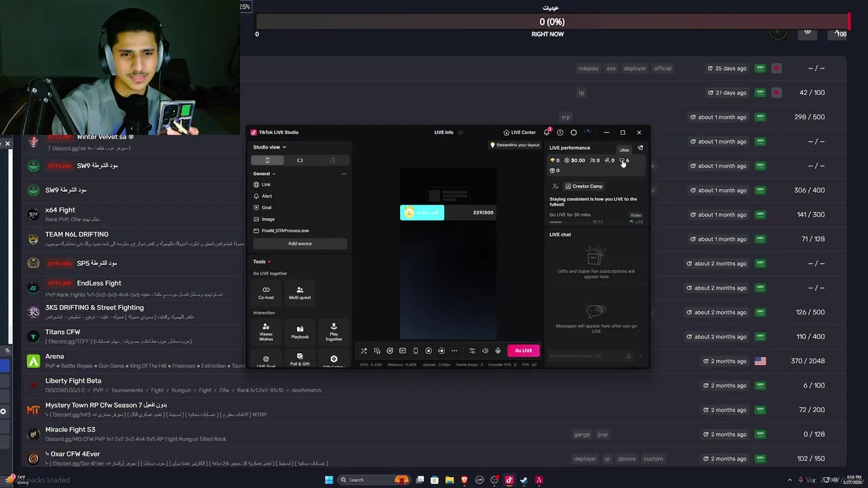Click the screen share toolbar icon
This screenshot has height=488, width=868.
[x=377, y=350]
